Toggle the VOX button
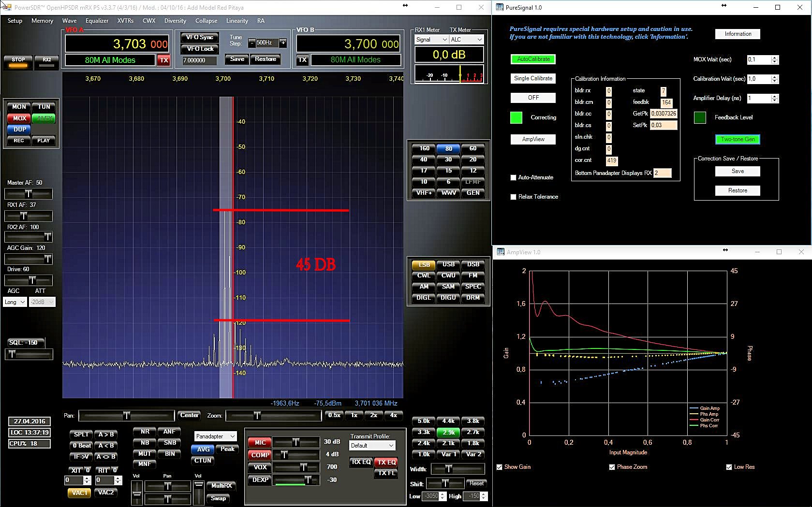 coord(260,467)
